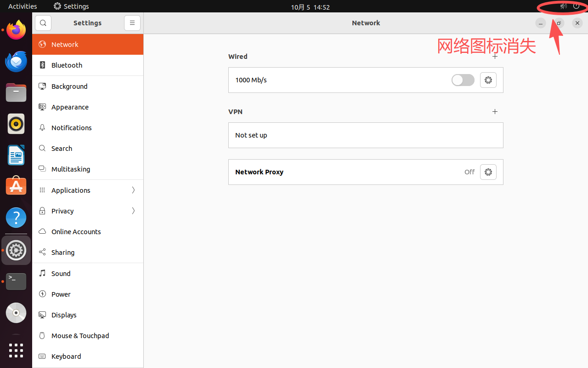588x368 pixels.
Task: Open the Online Accounts panel
Action: click(x=88, y=231)
